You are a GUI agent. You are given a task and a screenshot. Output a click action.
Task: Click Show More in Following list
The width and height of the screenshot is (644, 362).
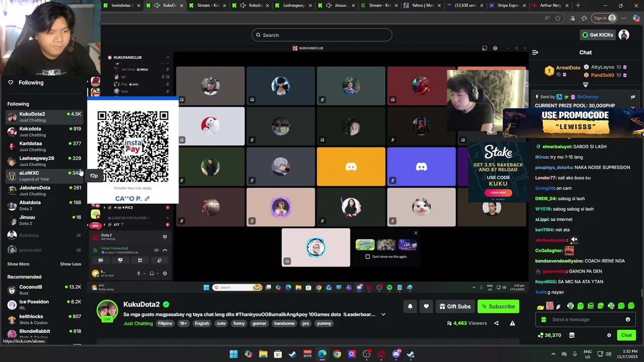[18, 264]
